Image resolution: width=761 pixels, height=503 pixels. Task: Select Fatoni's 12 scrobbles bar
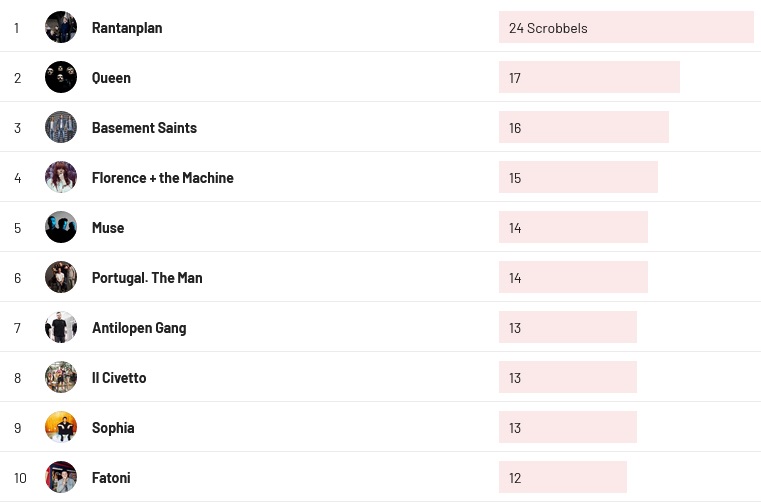(x=562, y=478)
